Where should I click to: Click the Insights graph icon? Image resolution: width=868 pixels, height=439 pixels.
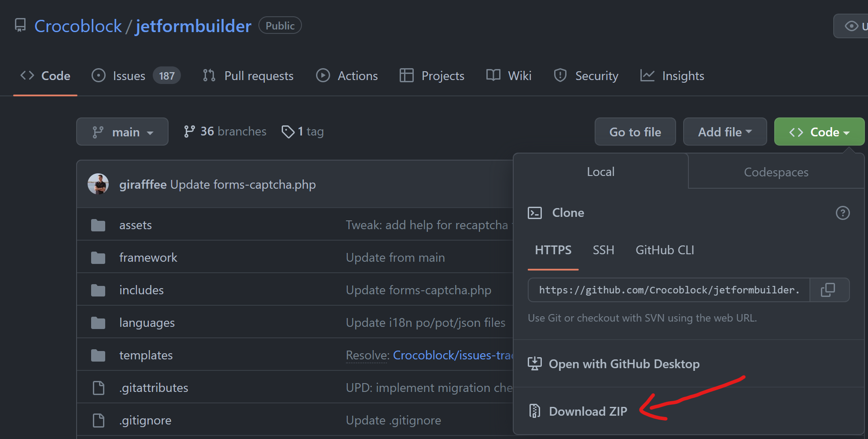[647, 75]
